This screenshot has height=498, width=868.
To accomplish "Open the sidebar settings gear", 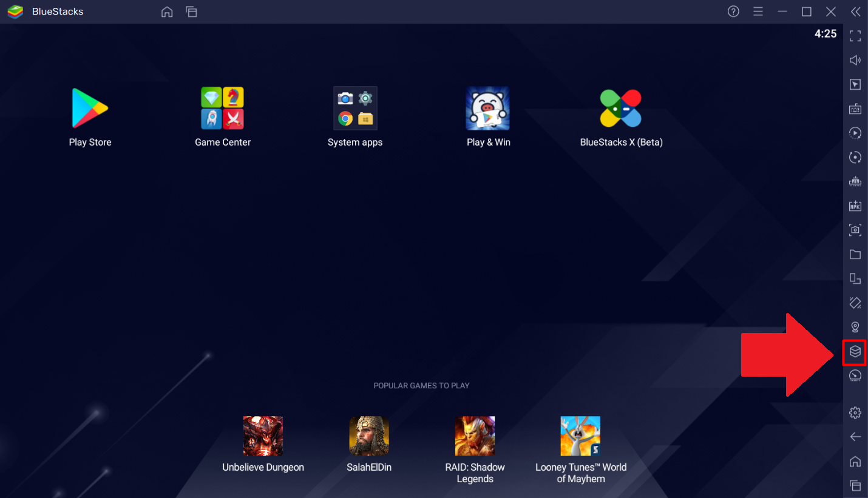I will click(x=855, y=412).
